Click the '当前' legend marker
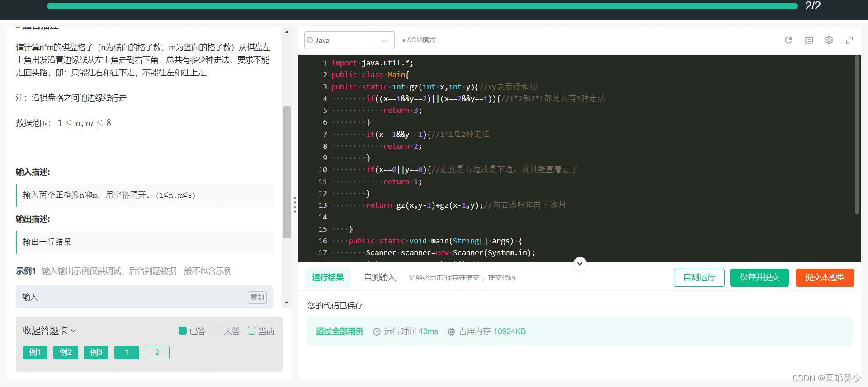 251,331
